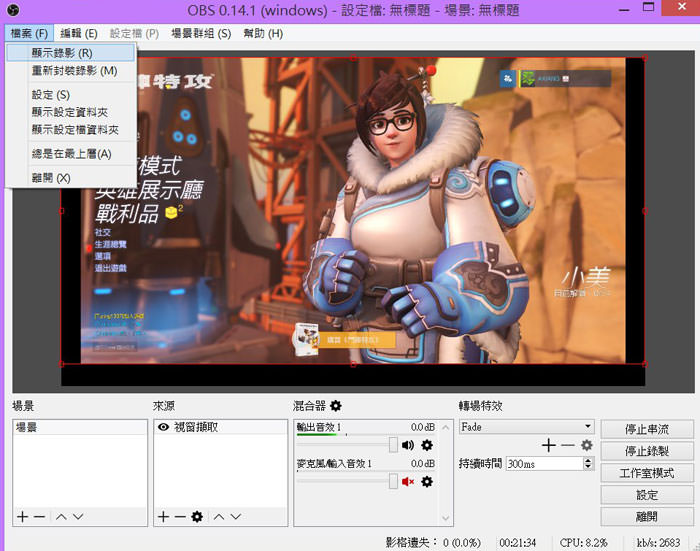Click the 影格遺失 dropped frames status
Screen dimensions: 700x551
pos(433,543)
